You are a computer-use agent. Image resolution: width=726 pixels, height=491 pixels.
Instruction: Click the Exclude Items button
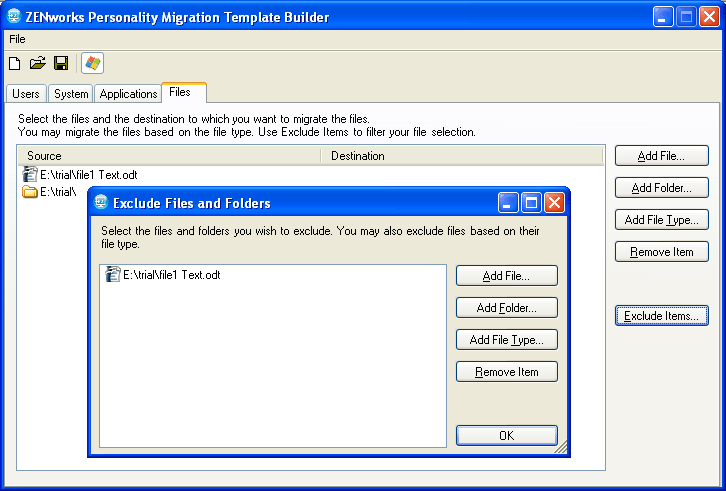point(662,315)
